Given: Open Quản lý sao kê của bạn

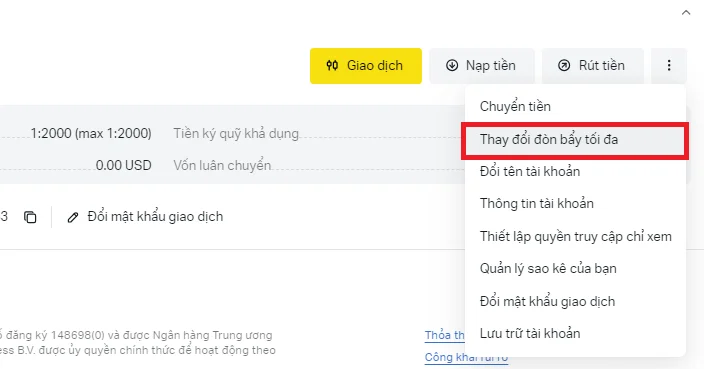Looking at the screenshot, I should click(x=575, y=268).
